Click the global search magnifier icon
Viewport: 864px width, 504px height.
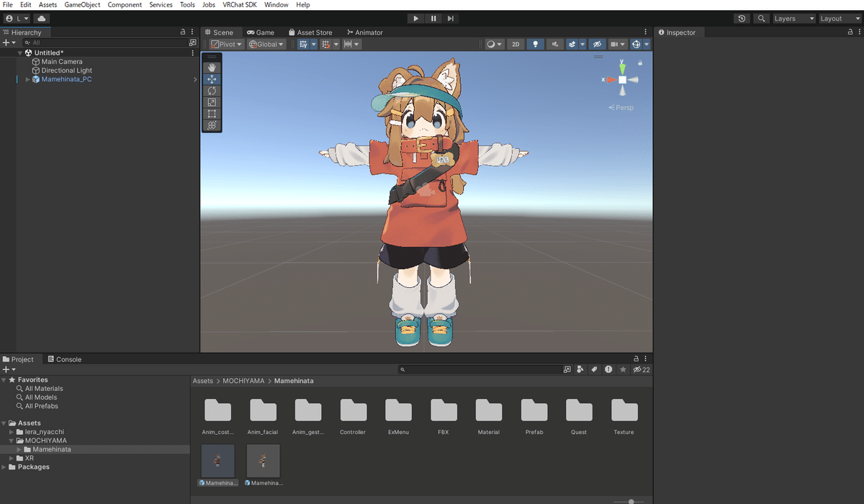(761, 19)
